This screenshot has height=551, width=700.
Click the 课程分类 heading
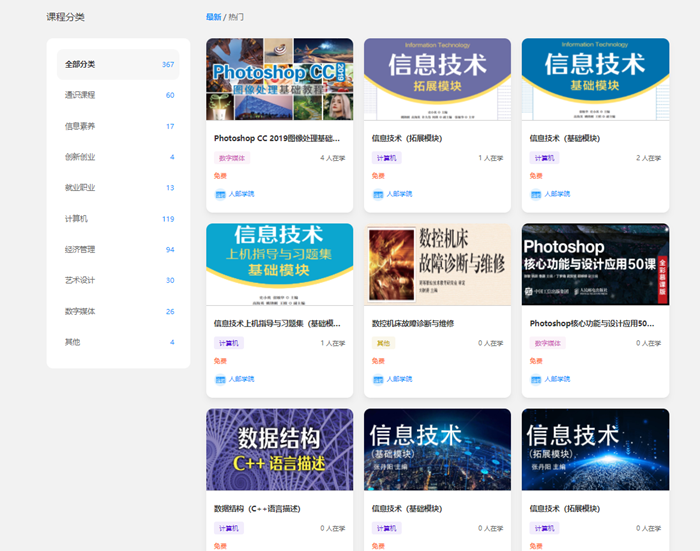[65, 17]
